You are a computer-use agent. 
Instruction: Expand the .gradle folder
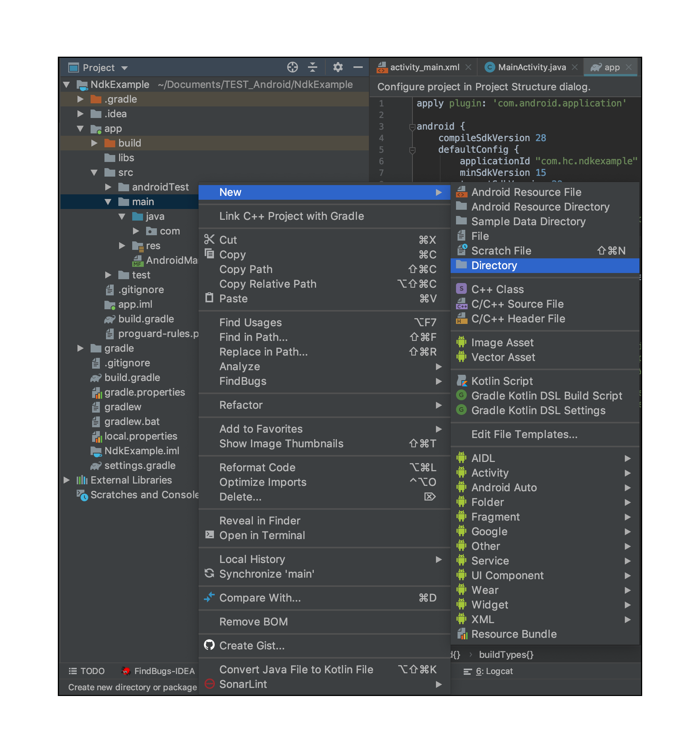tap(80, 99)
